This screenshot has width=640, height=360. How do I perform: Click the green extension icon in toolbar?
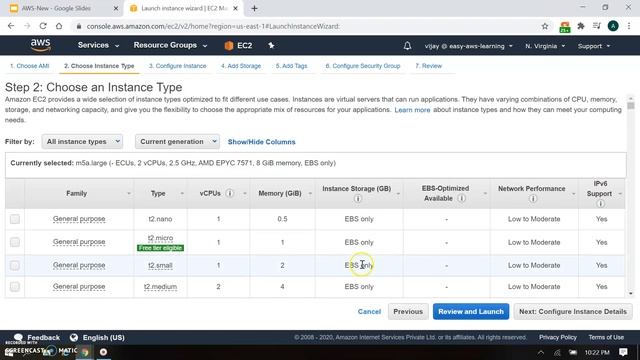[x=565, y=27]
